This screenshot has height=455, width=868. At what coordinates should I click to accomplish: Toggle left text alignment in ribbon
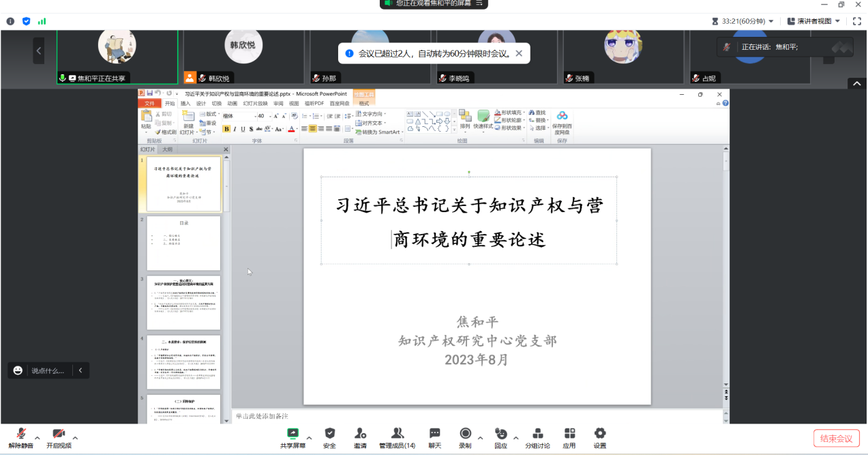coord(304,129)
